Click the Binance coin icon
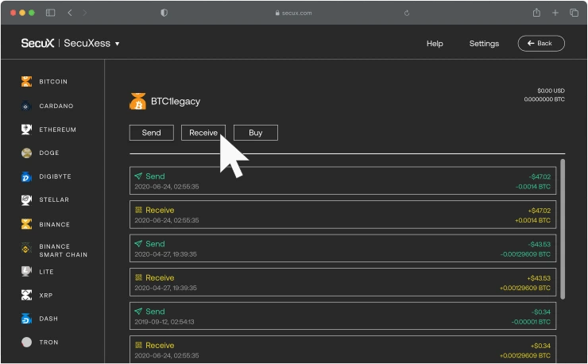This screenshot has height=364, width=588. 26,224
